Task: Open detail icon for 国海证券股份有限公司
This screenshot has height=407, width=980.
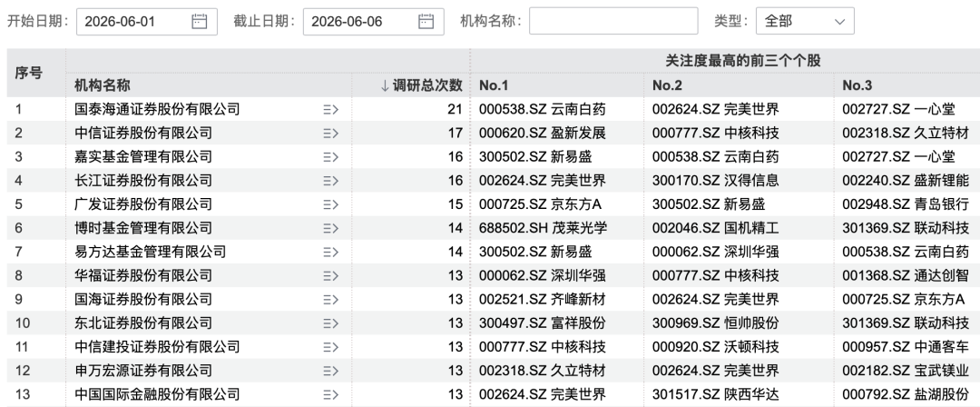Action: [x=330, y=300]
